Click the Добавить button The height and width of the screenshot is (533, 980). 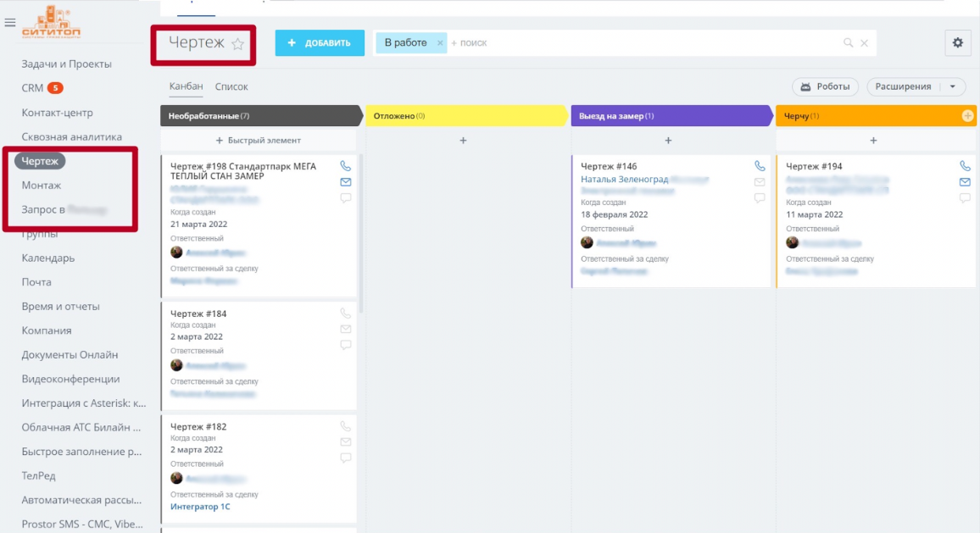[320, 43]
